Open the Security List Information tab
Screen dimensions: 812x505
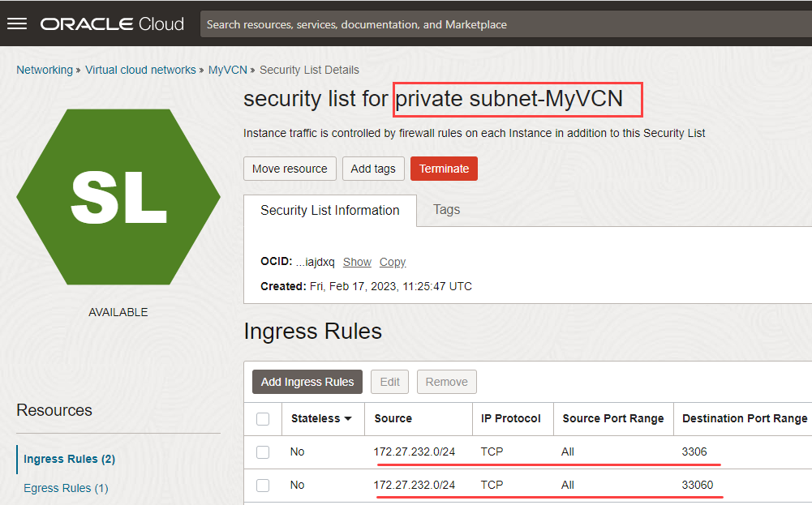pos(329,211)
